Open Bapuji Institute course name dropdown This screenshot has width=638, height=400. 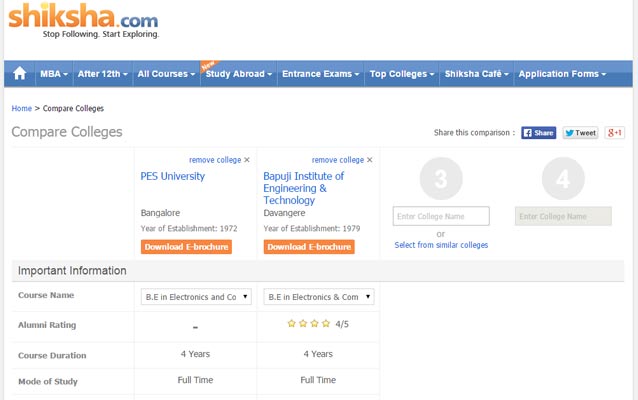[x=318, y=297]
